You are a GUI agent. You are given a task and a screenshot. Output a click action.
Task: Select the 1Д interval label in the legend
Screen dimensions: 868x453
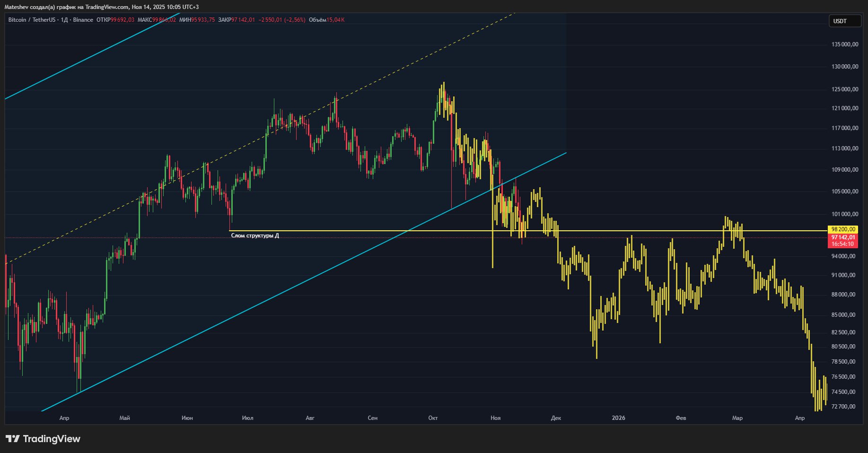click(x=64, y=20)
